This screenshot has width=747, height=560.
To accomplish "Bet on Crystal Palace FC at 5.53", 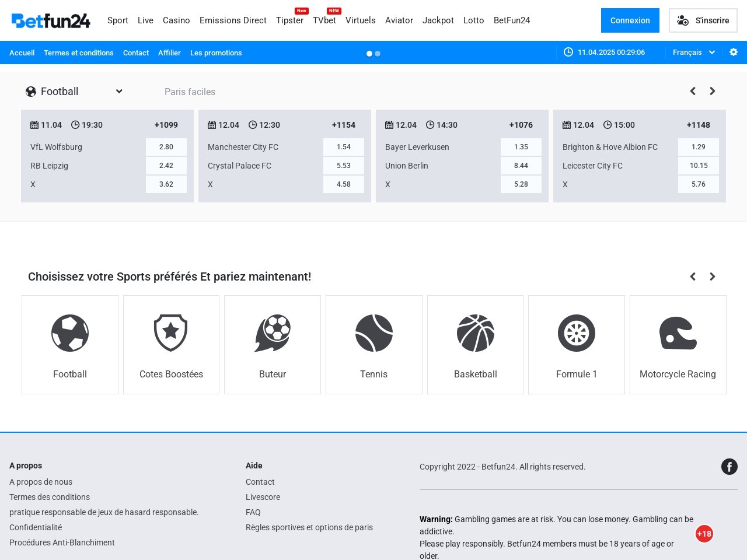I will pos(344,166).
